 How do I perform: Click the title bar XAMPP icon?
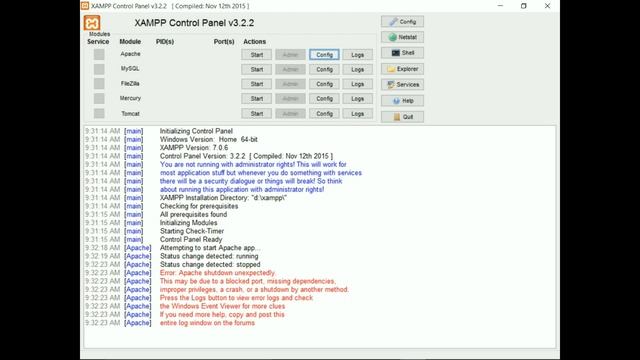[85, 6]
